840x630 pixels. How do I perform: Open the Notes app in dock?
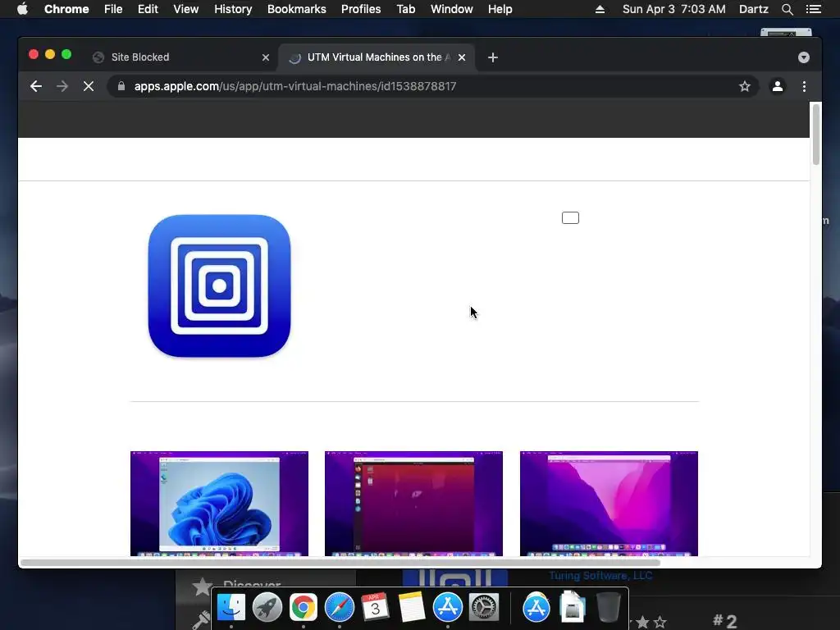[412, 608]
